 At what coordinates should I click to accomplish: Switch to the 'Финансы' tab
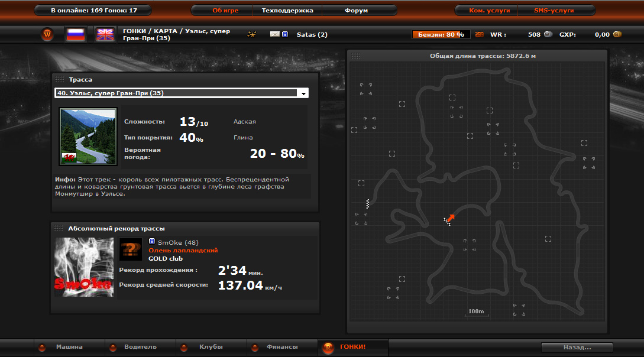(281, 347)
